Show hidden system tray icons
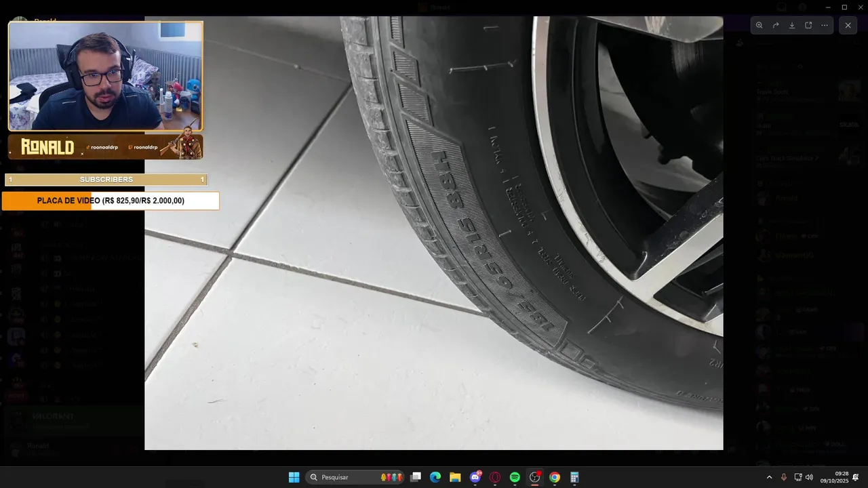The image size is (868, 488). click(x=769, y=477)
